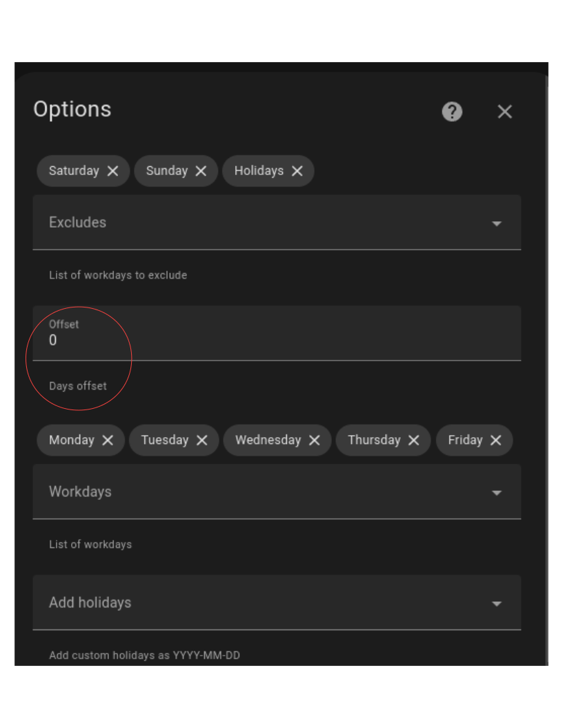Close the Options dialog

504,112
